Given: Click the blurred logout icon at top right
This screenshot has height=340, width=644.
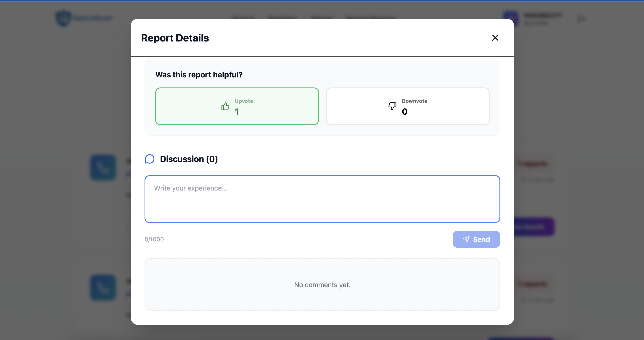Looking at the screenshot, I should coord(581,19).
